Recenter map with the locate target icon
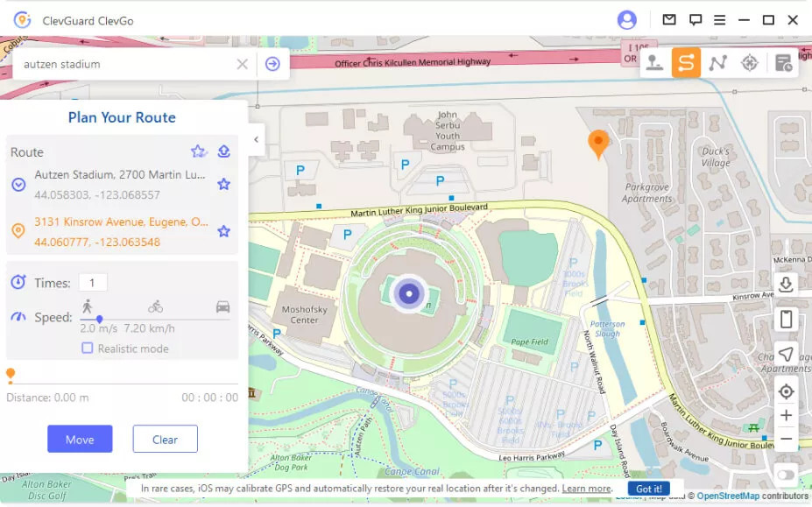 coord(786,391)
